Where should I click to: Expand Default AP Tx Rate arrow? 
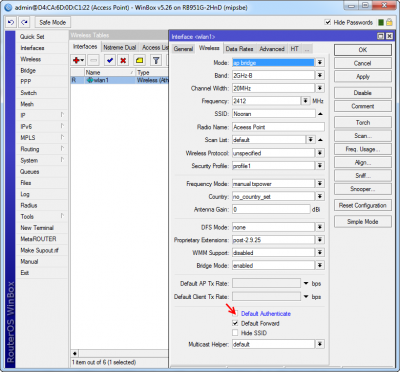point(306,284)
